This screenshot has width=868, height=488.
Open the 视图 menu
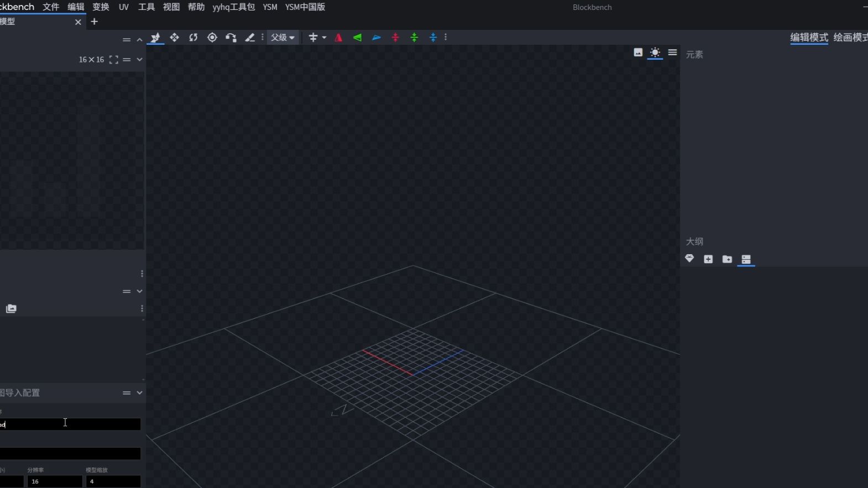click(171, 7)
